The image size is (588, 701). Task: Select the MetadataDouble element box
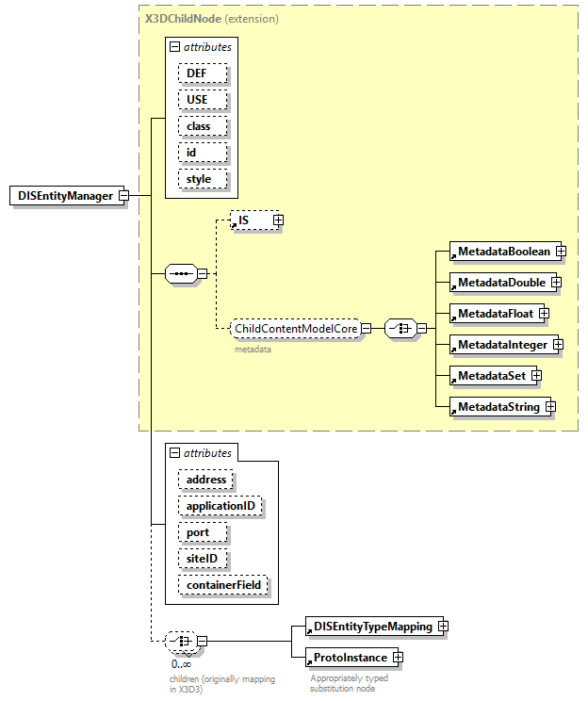(503, 283)
